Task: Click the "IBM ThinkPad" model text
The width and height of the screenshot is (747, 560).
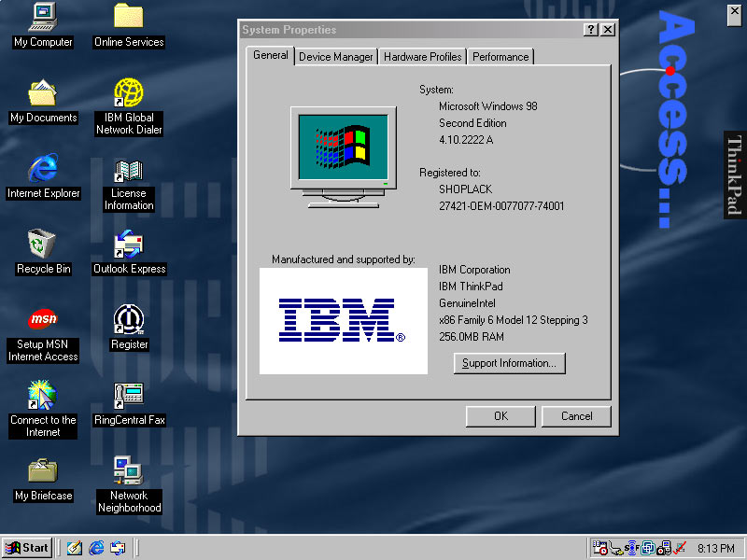Action: click(x=471, y=287)
